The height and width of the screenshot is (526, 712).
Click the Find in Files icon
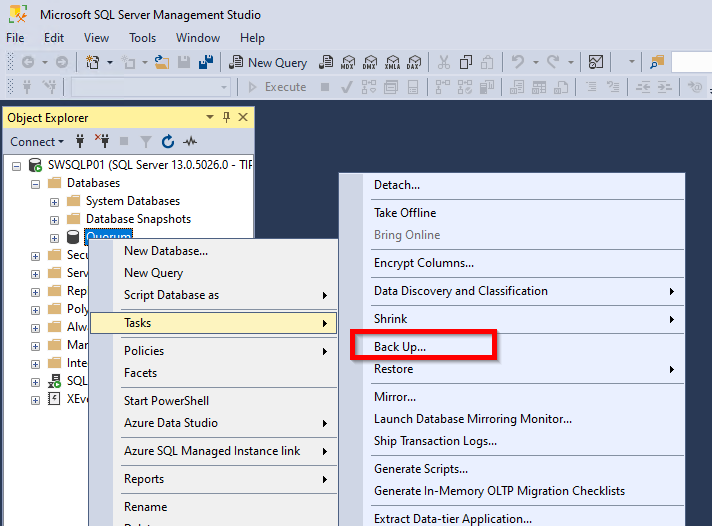(x=657, y=62)
